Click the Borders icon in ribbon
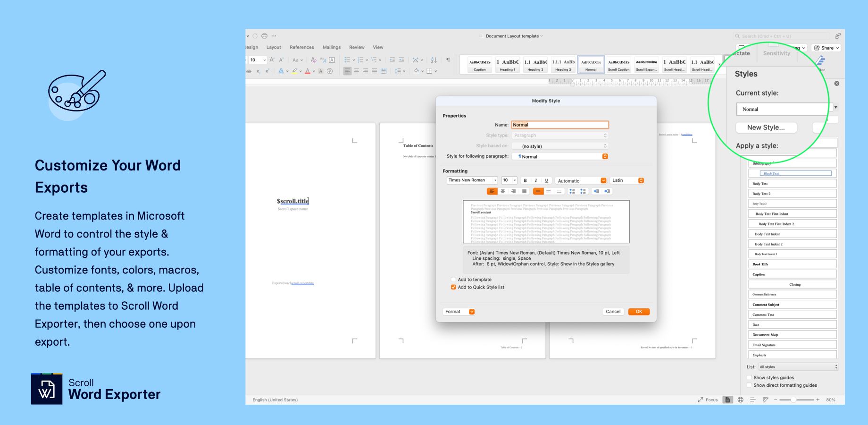 [x=429, y=71]
